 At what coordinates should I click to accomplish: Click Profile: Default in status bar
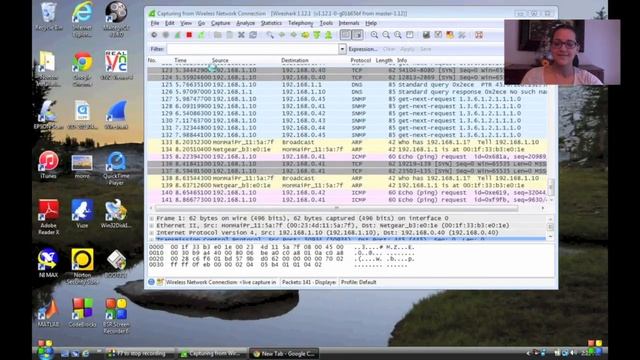click(x=359, y=282)
